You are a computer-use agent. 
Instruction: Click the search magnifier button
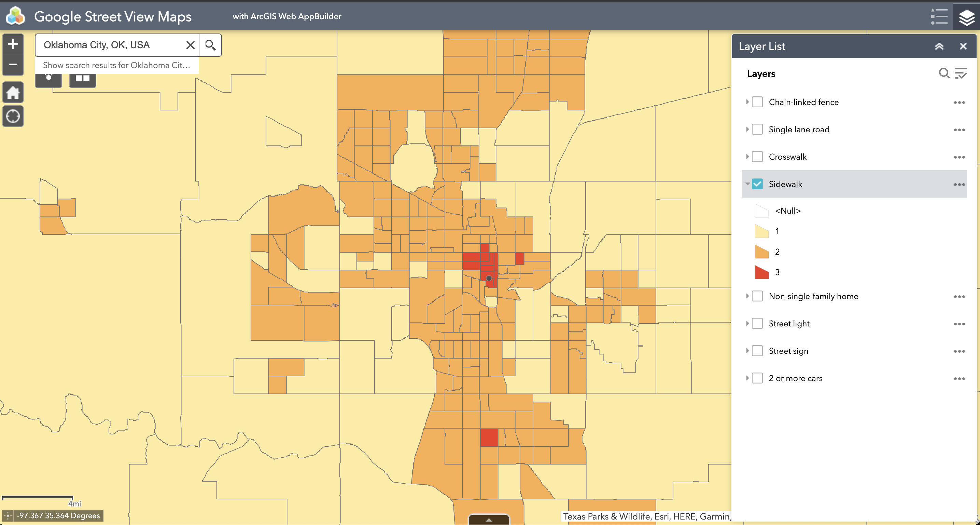point(210,45)
